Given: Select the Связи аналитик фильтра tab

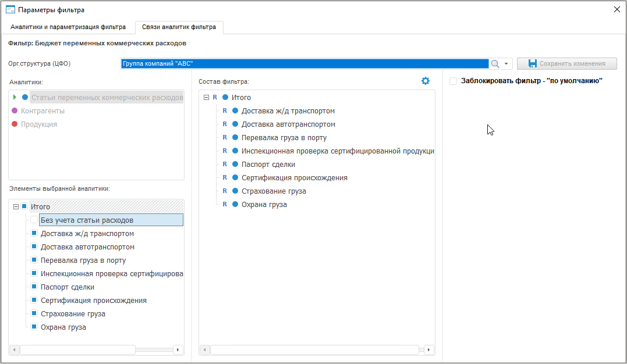Looking at the screenshot, I should click(179, 27).
